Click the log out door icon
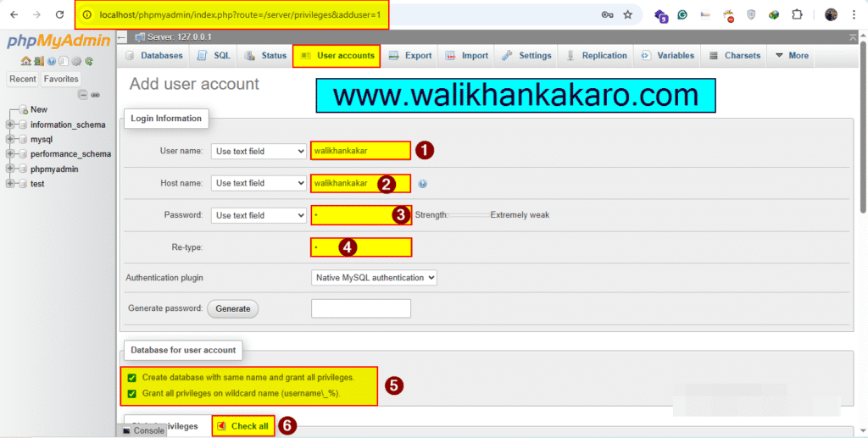Image resolution: width=868 pixels, height=438 pixels. coord(38,61)
